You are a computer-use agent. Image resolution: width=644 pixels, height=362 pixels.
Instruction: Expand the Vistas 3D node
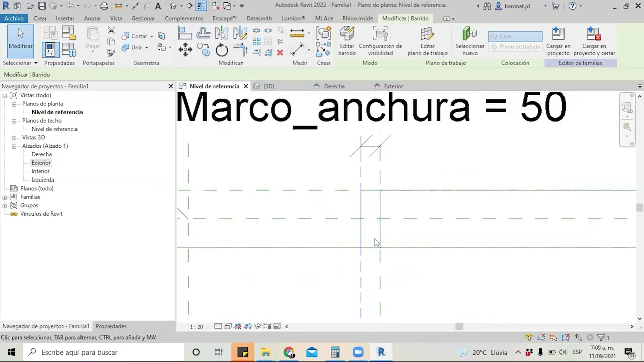click(14, 138)
